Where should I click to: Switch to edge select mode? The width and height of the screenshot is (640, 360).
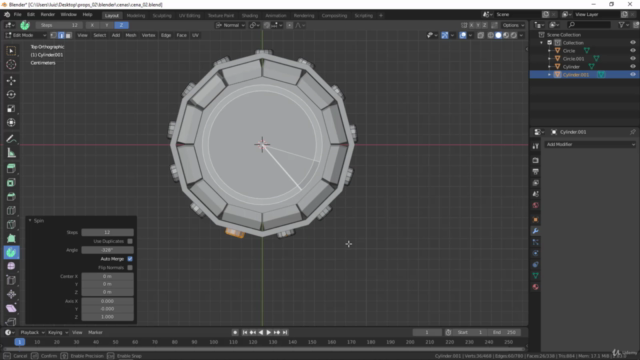click(61, 36)
